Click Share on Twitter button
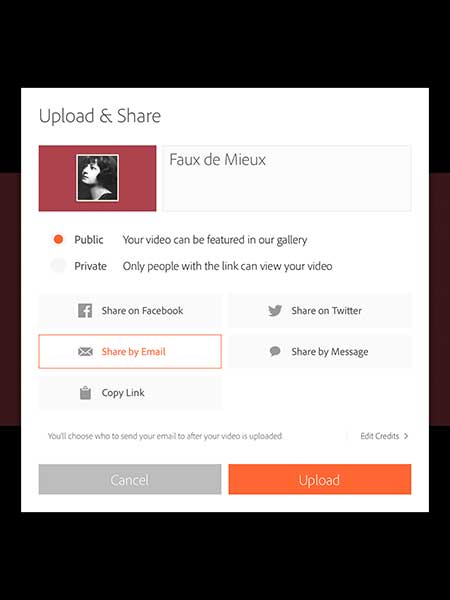Screen dimensions: 450x600 (320, 310)
